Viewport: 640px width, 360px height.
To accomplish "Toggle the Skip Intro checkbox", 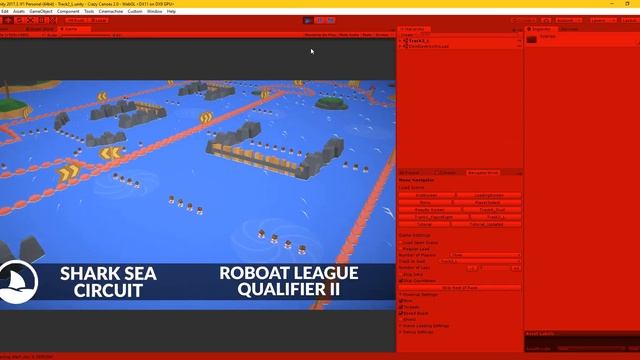I will click(x=400, y=275).
